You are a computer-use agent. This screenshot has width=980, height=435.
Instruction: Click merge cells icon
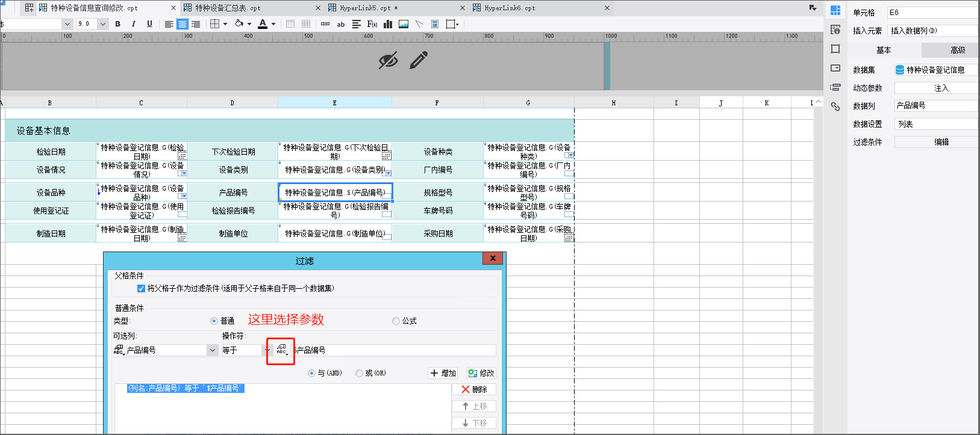pyautogui.click(x=290, y=24)
